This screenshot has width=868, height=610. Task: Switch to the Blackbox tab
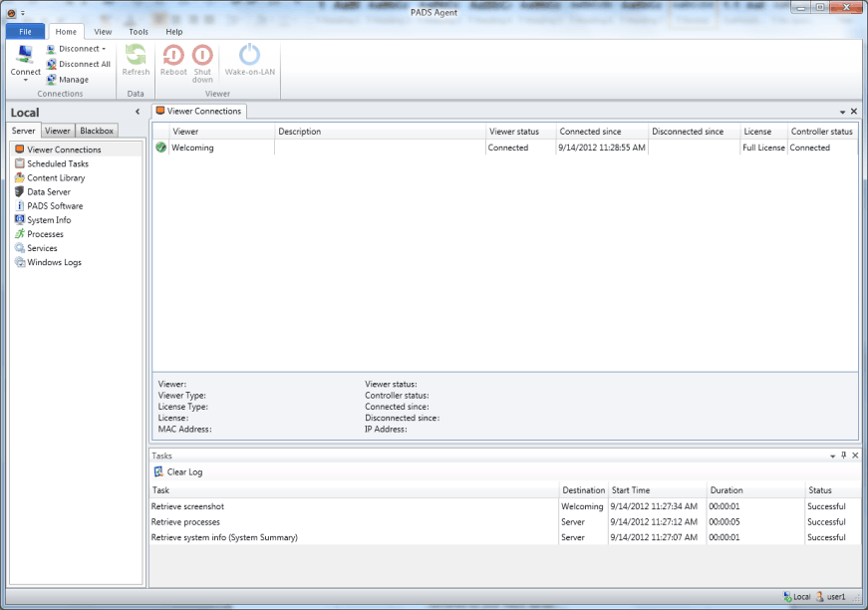97,131
